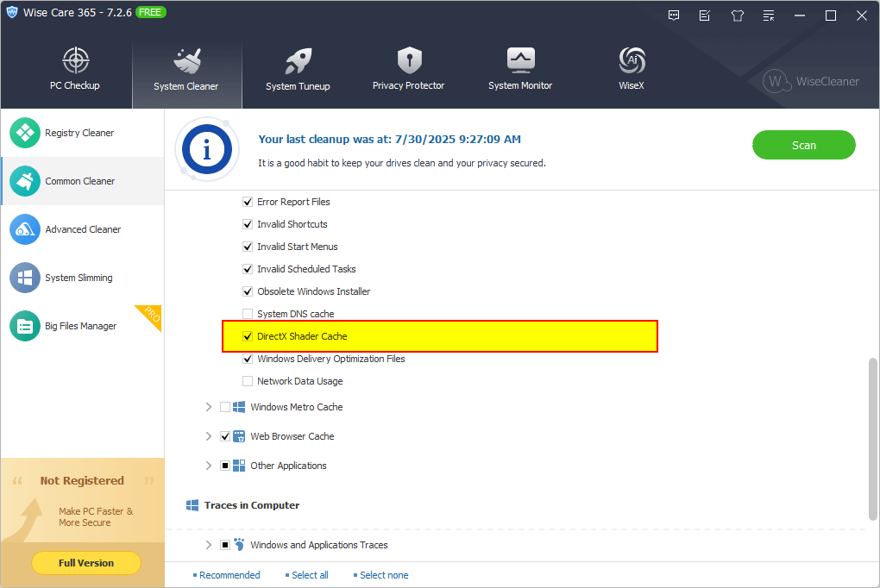Click the Common Cleaner icon
This screenshot has height=588, width=880.
click(25, 181)
